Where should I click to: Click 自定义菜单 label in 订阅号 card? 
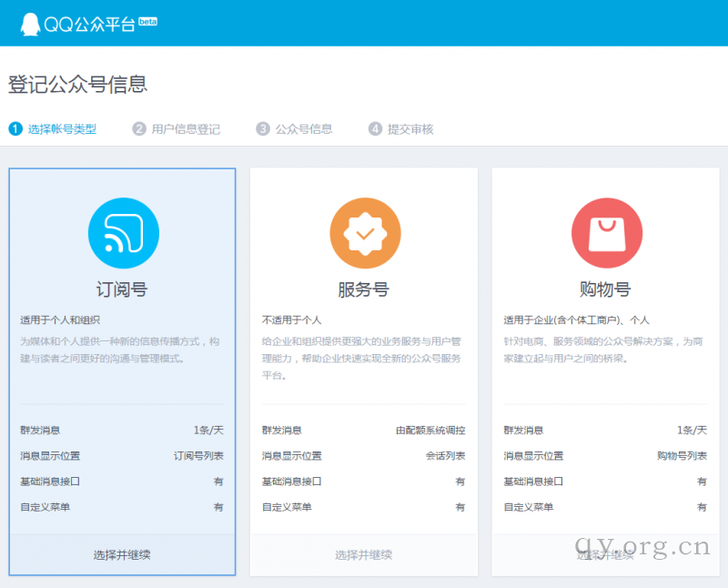(45, 507)
